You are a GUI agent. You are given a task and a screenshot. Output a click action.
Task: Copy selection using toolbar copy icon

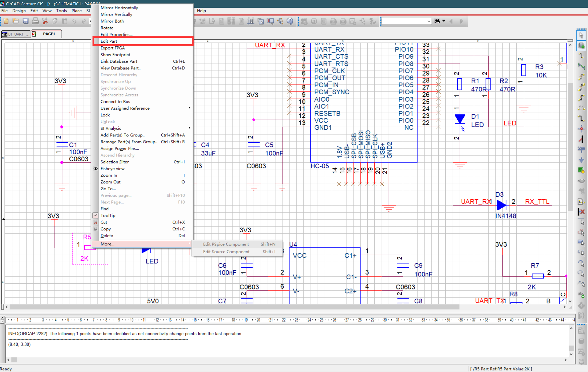(55, 21)
